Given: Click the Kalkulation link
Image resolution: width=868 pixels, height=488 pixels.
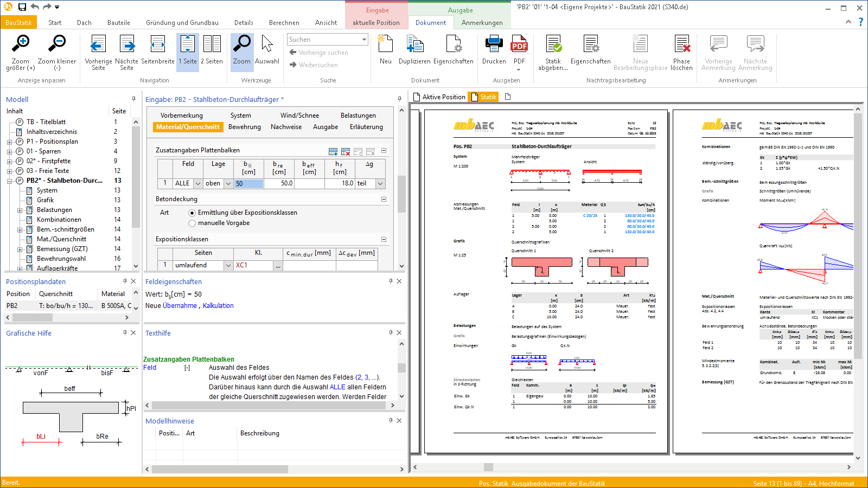Looking at the screenshot, I should click(x=218, y=306).
